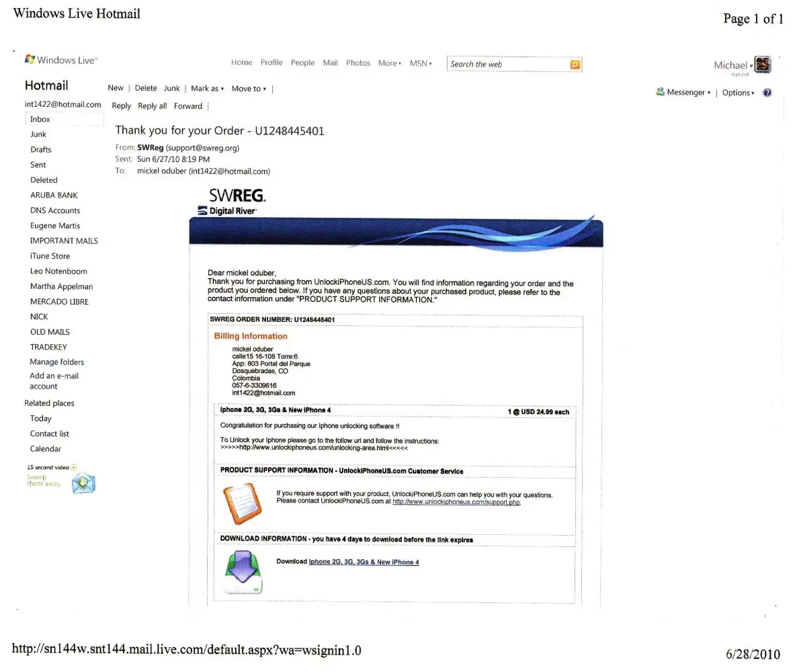Open the Options dropdown

tap(738, 92)
